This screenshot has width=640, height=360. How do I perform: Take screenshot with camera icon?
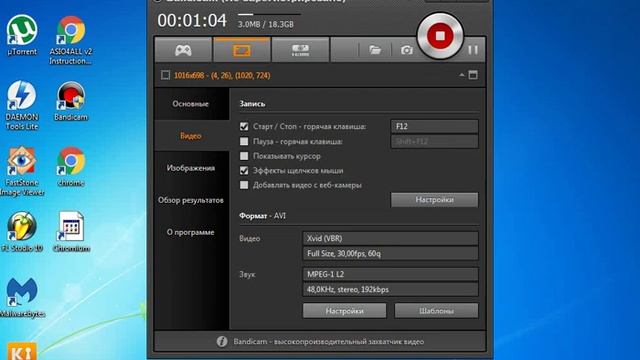point(407,50)
